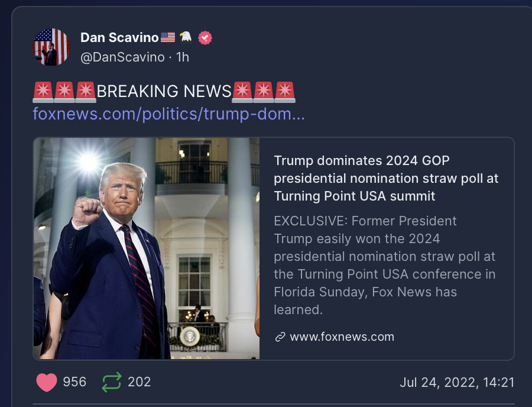This screenshot has height=407, width=532.
Task: Click the bald eagle emoji icon
Action: (x=186, y=37)
